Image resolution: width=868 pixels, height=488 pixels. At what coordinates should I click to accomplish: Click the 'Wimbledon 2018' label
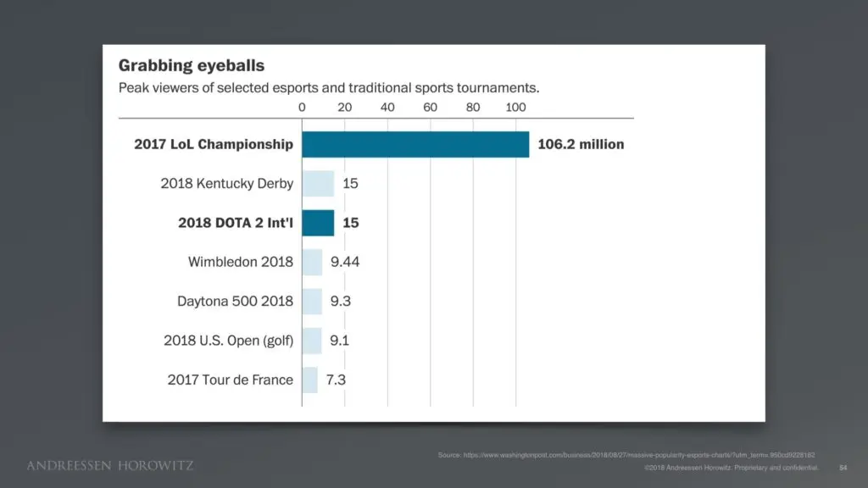click(x=241, y=263)
